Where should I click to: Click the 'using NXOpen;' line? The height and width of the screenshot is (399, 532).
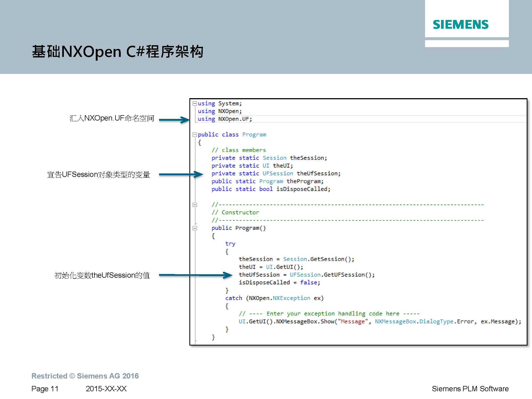220,111
